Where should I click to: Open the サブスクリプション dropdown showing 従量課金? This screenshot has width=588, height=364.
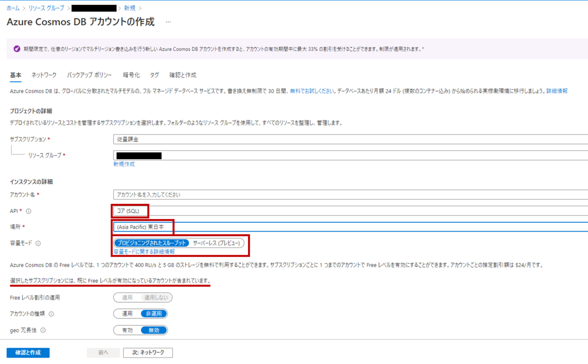tap(350, 140)
